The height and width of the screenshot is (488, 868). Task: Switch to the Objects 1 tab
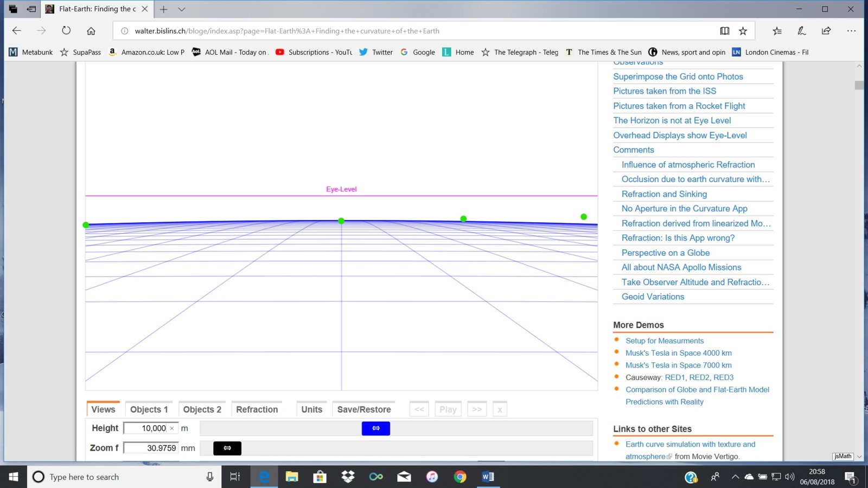coord(149,409)
